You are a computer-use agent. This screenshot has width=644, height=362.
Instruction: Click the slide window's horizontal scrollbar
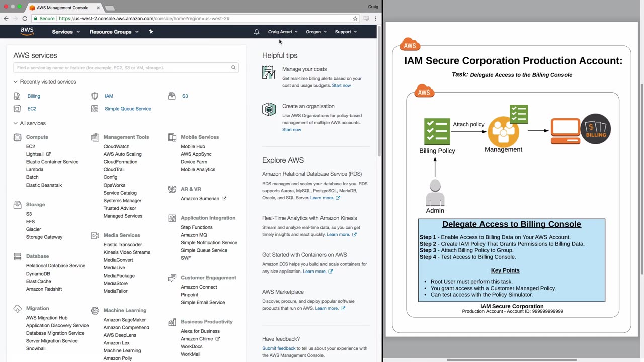(x=512, y=359)
